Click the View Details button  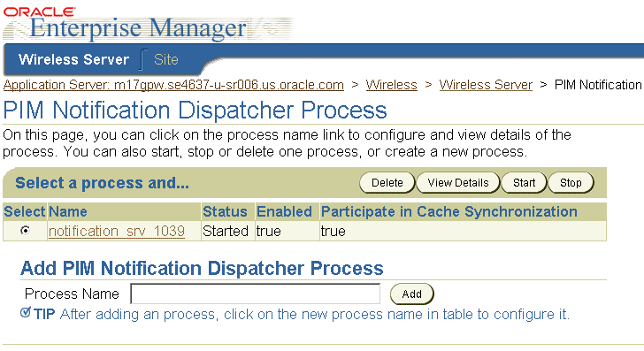(458, 183)
